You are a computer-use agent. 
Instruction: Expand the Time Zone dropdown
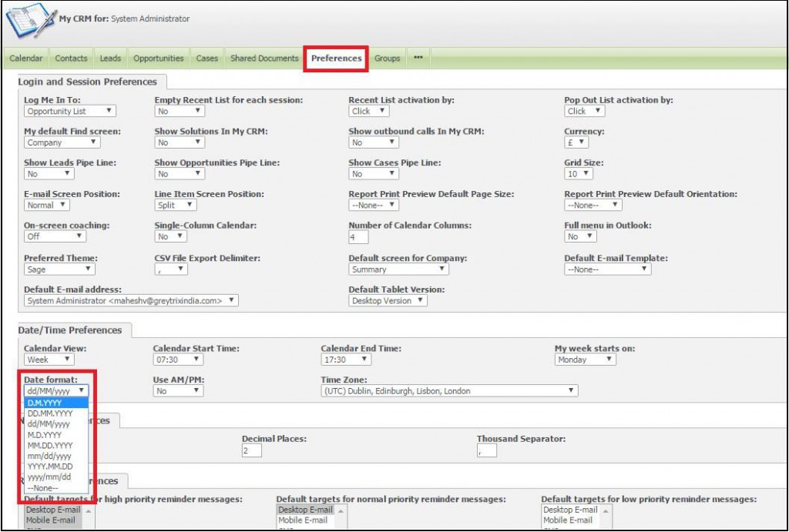449,391
